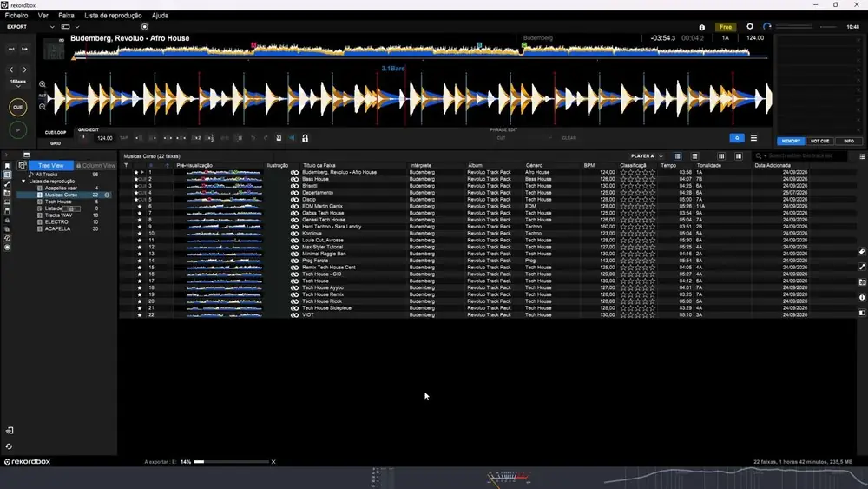Open the 16Beats jump size dropdown
Screen dimensions: 868x489
pos(17,83)
